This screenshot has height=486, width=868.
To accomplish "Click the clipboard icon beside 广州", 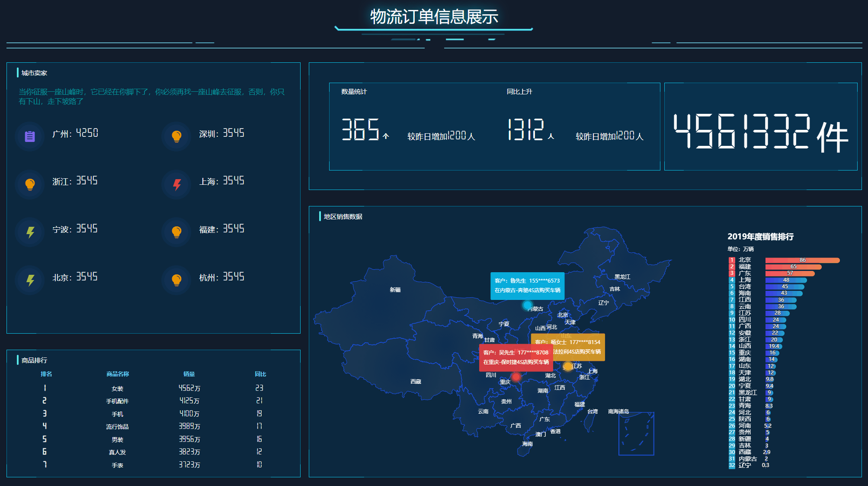I will tap(29, 137).
